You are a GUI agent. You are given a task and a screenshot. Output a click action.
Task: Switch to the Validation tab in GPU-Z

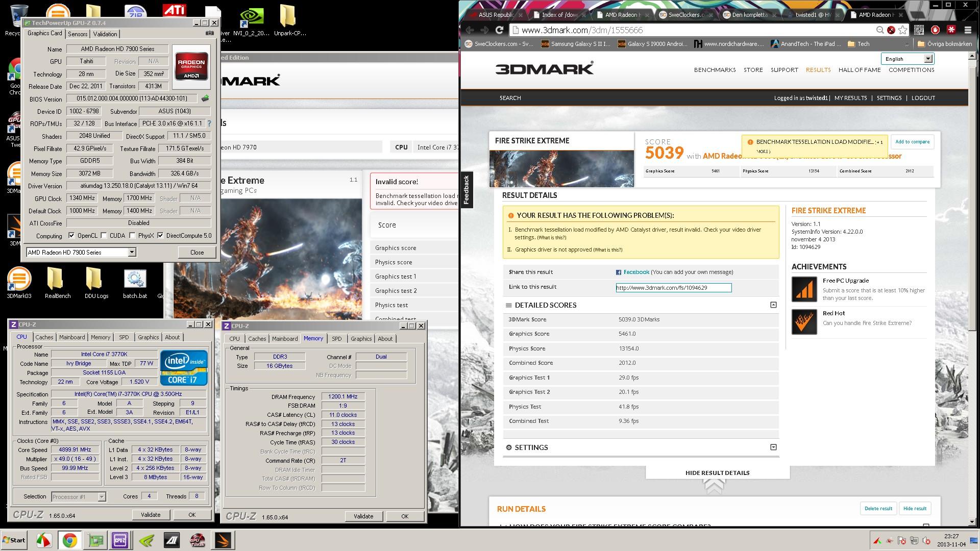click(105, 34)
